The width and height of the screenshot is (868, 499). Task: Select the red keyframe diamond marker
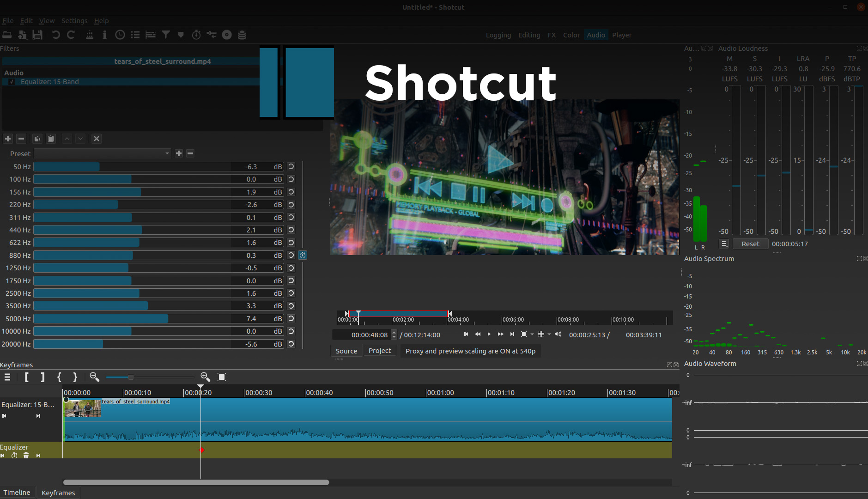[201, 450]
